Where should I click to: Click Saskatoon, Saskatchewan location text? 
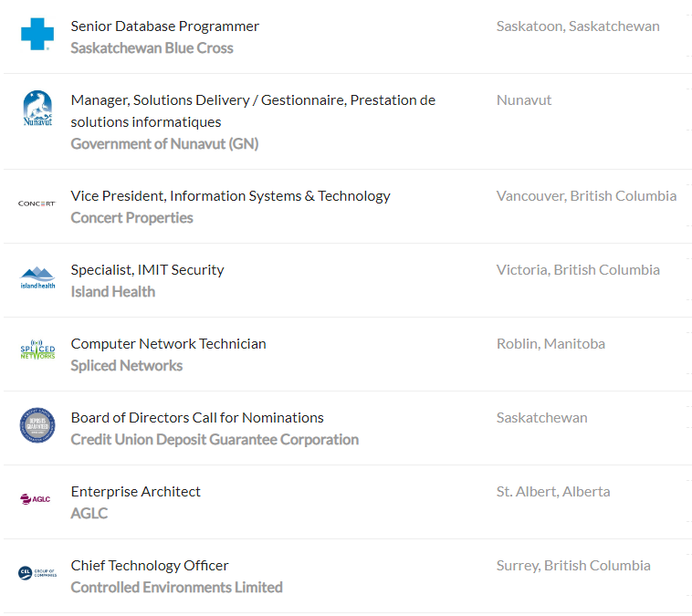(578, 26)
